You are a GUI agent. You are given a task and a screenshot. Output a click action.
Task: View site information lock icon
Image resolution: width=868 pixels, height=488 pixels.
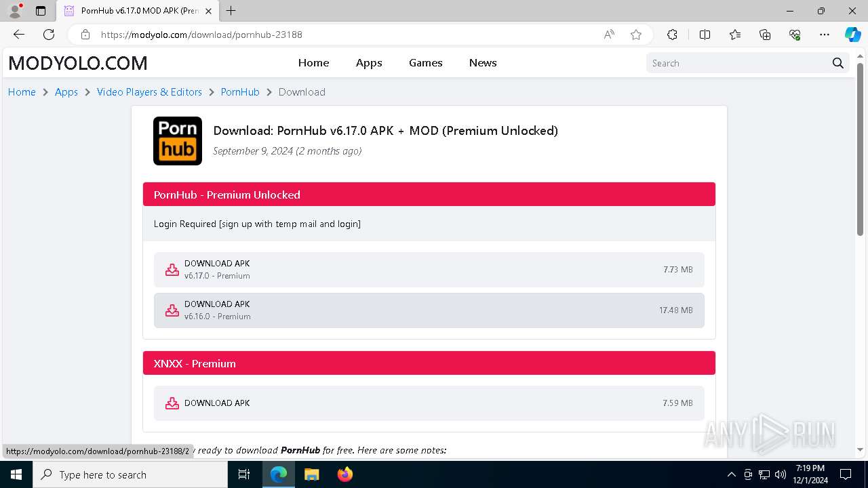click(85, 35)
